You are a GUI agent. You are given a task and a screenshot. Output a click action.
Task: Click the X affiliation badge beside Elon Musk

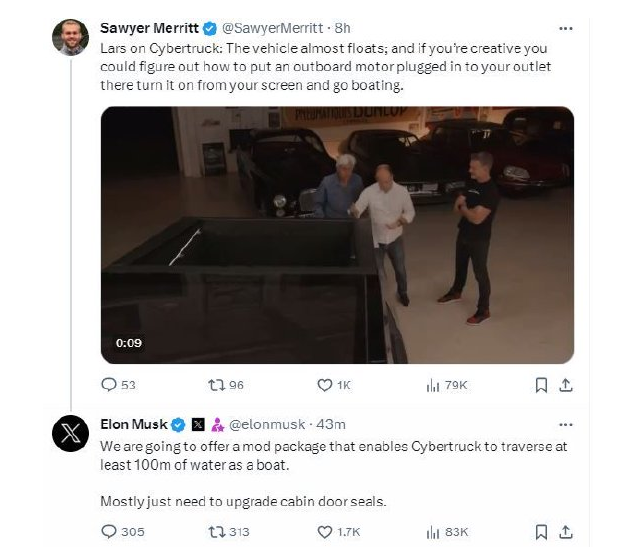(198, 424)
